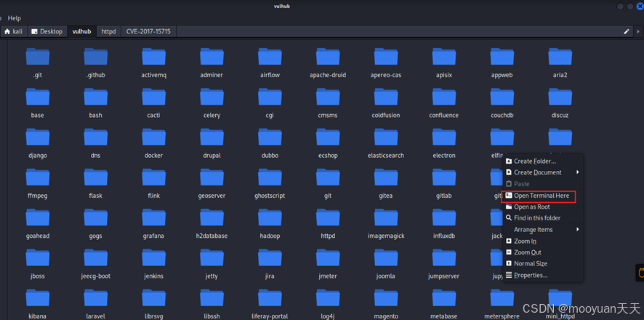The width and height of the screenshot is (644, 320).
Task: Open Properties from context menu
Action: [542, 275]
